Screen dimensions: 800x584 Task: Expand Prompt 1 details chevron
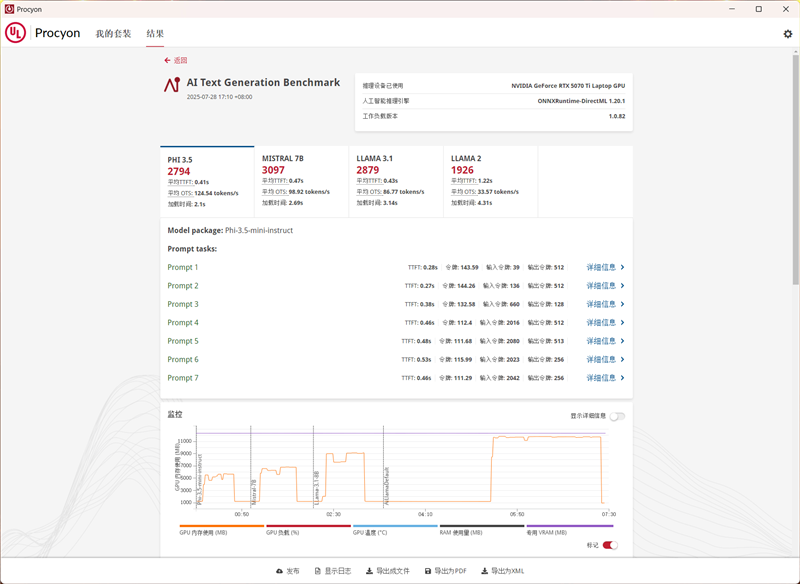[x=622, y=268]
